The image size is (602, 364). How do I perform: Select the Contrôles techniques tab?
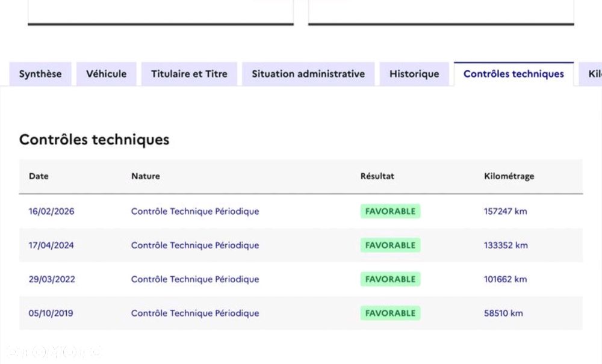(514, 74)
